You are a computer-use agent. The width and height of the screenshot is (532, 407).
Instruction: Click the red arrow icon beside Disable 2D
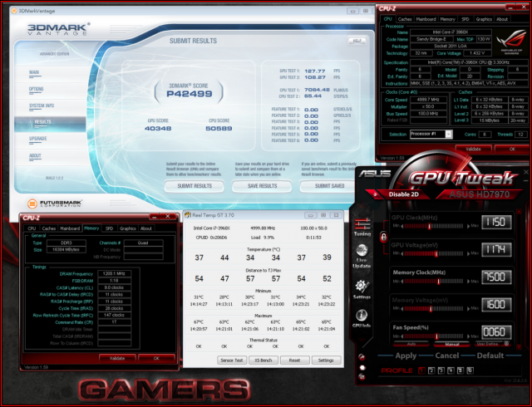pyautogui.click(x=375, y=194)
